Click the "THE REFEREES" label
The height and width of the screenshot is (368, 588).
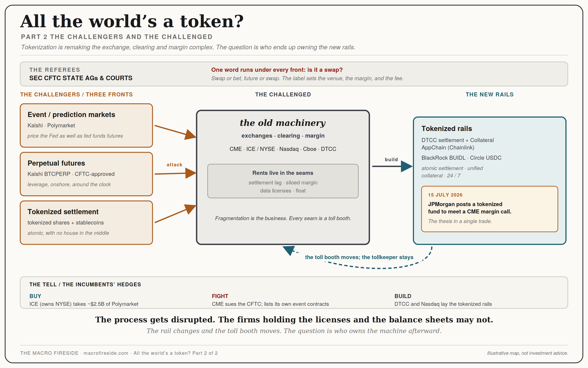(x=55, y=70)
